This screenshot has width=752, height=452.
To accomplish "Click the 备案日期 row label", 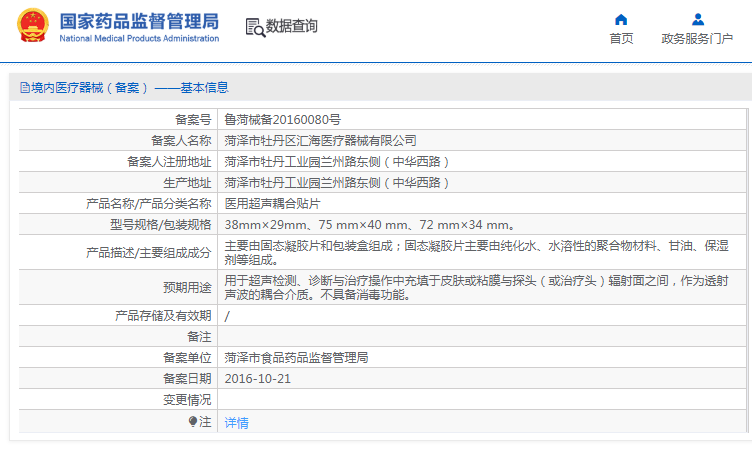I will (187, 379).
